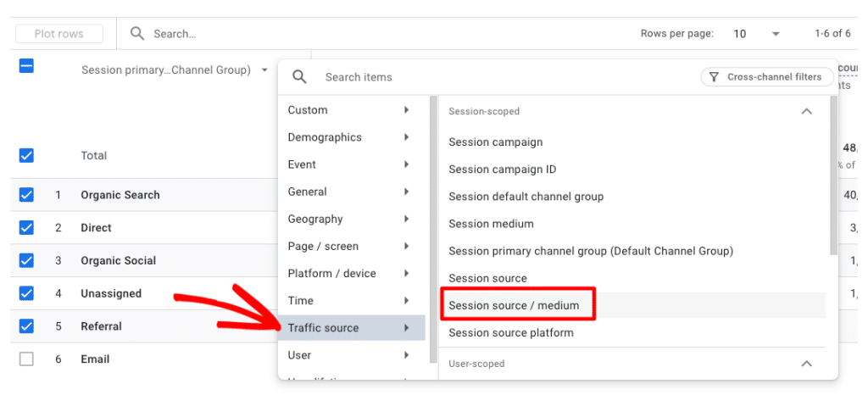868x395 pixels.
Task: Uncheck the Organic Search row checkbox
Action: [26, 195]
